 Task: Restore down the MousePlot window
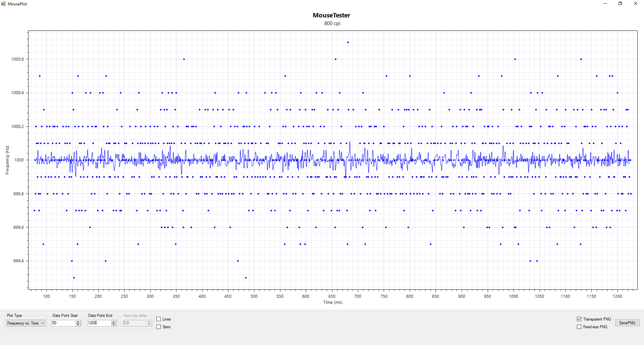pyautogui.click(x=620, y=4)
